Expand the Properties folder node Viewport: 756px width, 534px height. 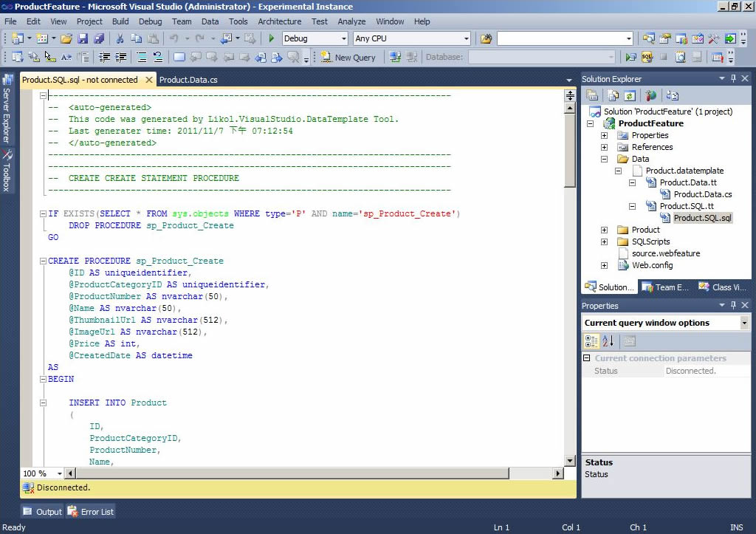(x=604, y=136)
